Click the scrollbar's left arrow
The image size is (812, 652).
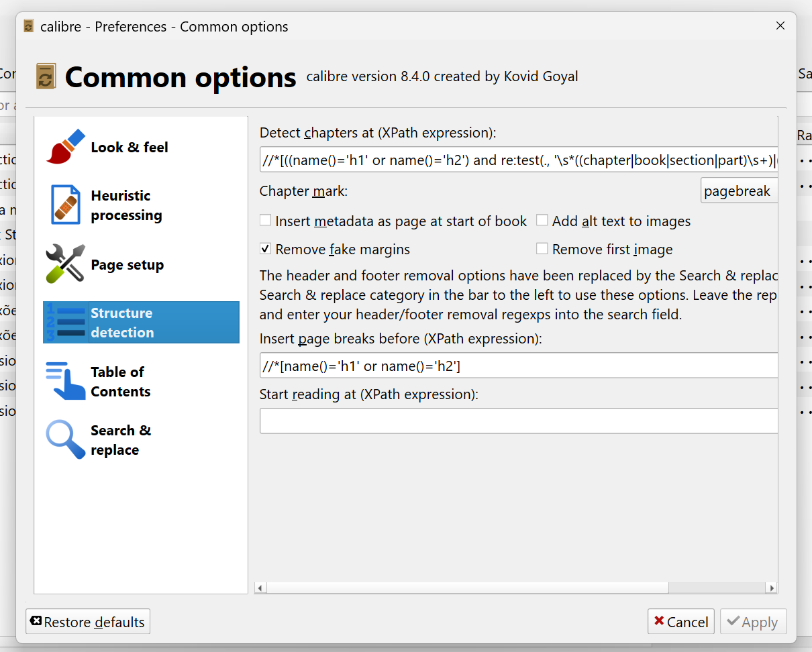(x=261, y=588)
